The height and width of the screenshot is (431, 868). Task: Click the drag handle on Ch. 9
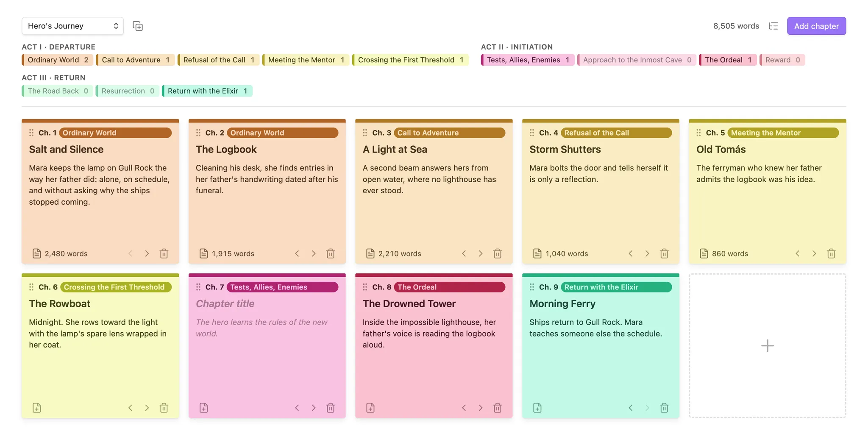click(532, 287)
